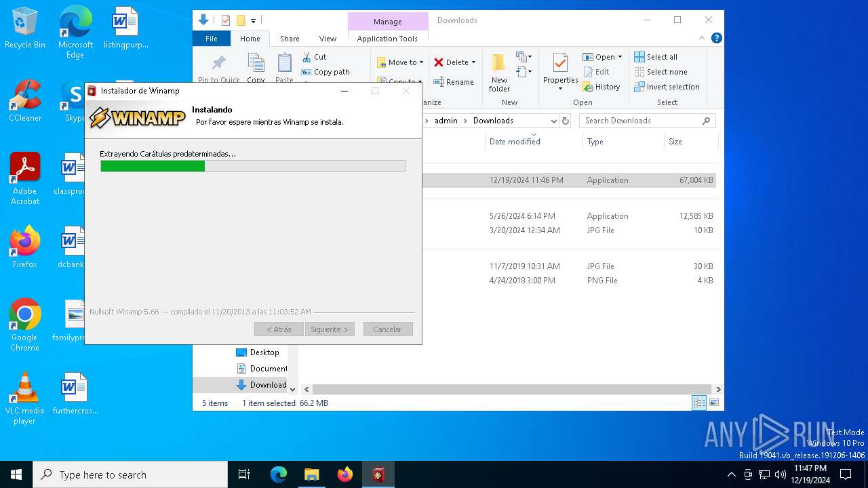Switch to large icons view in Explorer
The width and height of the screenshot is (868, 488).
[x=713, y=403]
